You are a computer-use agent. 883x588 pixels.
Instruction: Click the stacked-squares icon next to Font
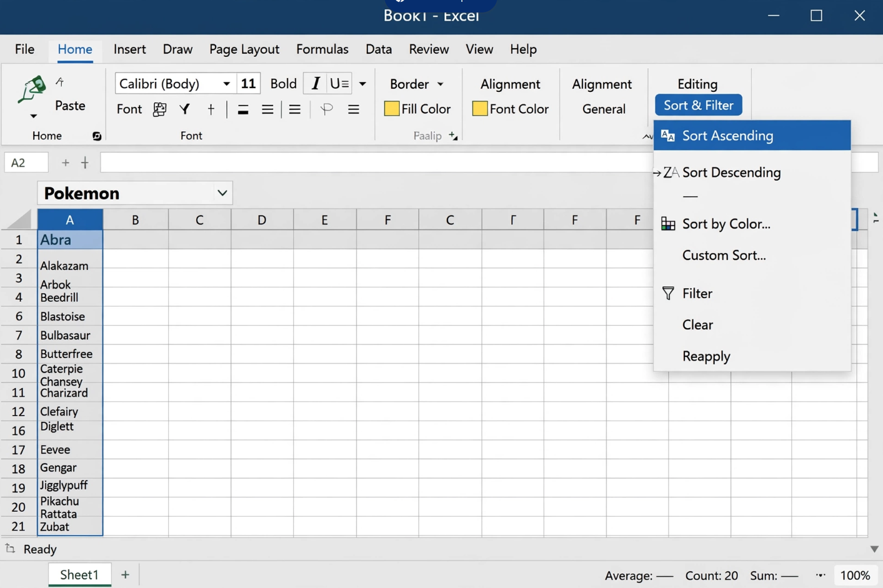[x=160, y=109]
